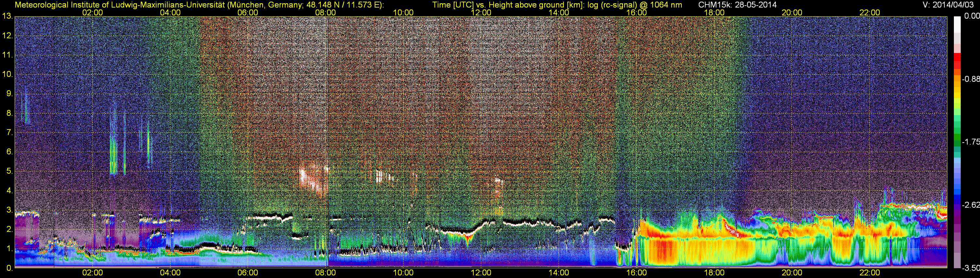
Task: Click the 1. height axis label
Action: (x=9, y=249)
